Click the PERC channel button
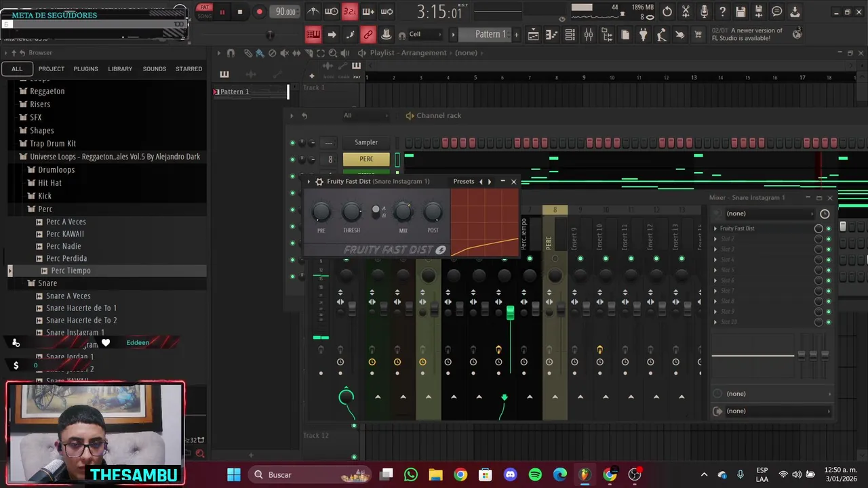Image resolution: width=868 pixels, height=488 pixels. tap(366, 159)
